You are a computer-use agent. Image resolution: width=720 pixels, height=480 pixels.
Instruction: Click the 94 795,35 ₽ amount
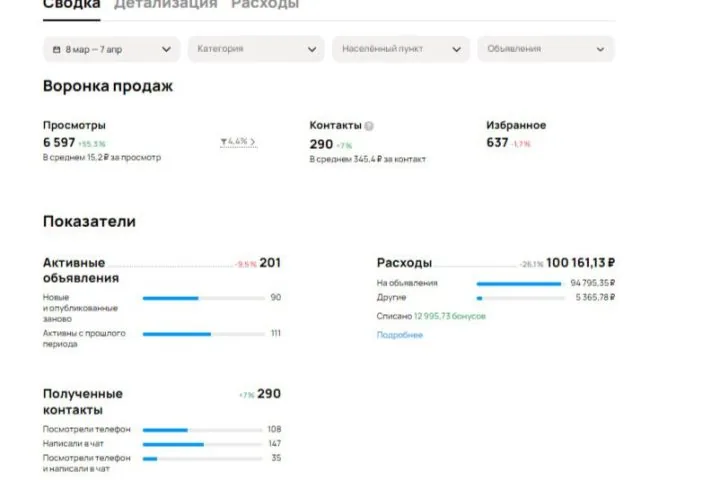pyautogui.click(x=592, y=283)
